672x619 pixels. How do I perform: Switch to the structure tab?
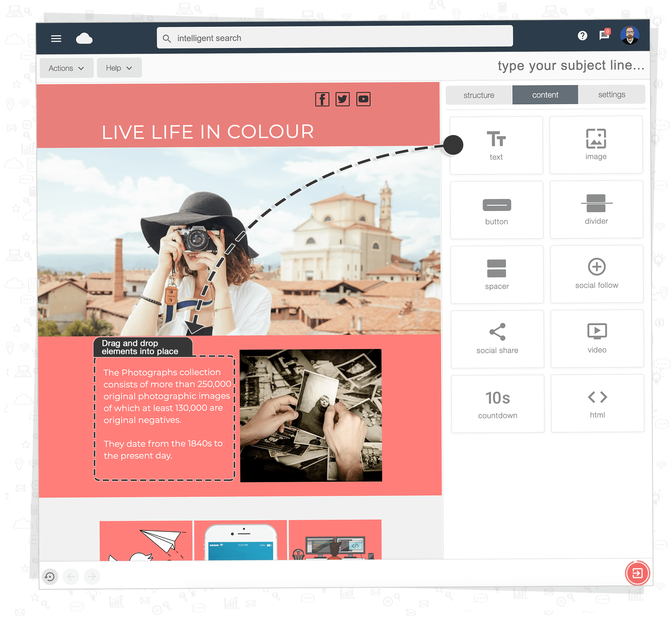pos(479,94)
